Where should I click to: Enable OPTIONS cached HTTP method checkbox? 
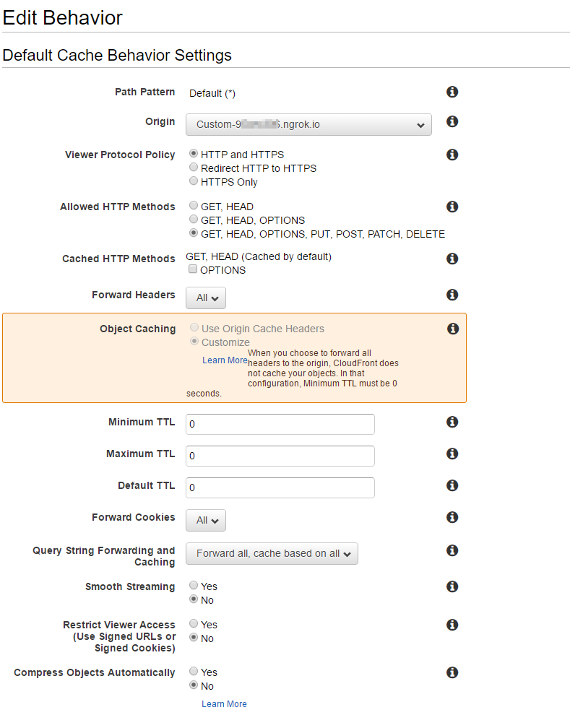pyautogui.click(x=193, y=269)
